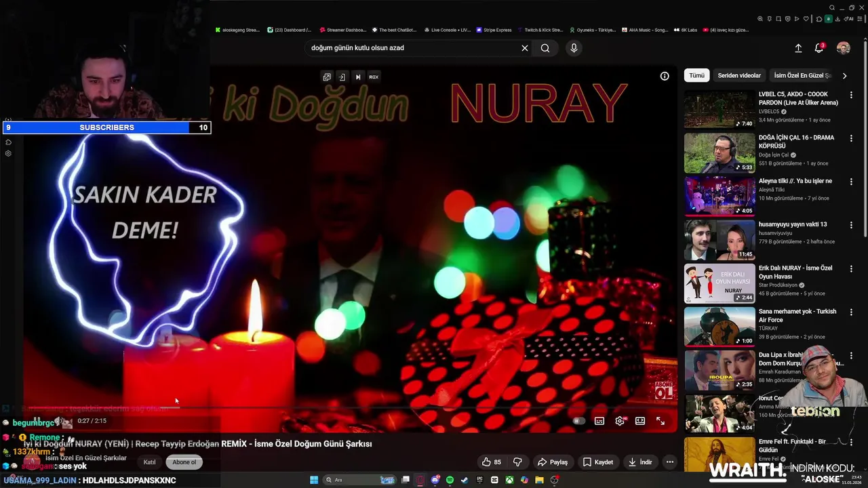868x488 pixels.
Task: Click the Kaydet save button
Action: pyautogui.click(x=598, y=462)
